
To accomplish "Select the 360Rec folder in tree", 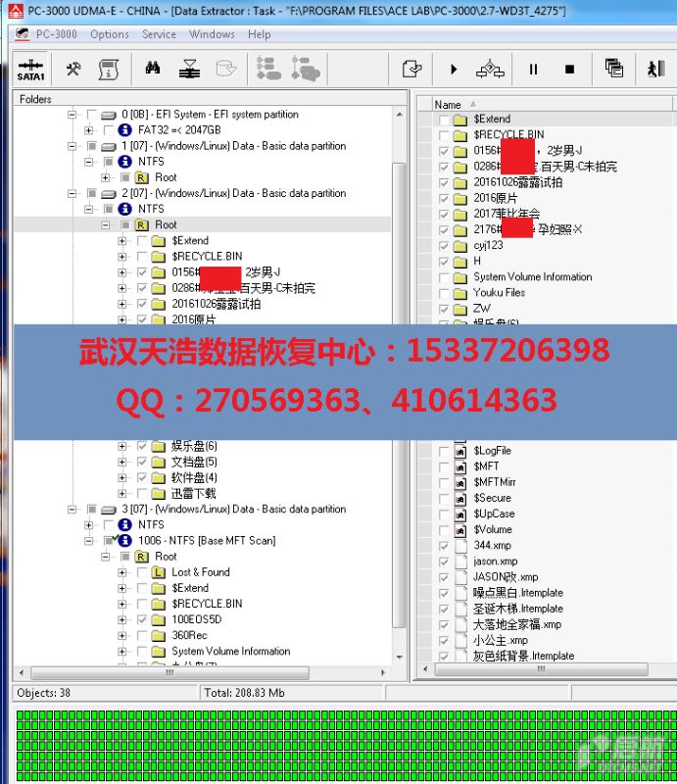I will (189, 635).
